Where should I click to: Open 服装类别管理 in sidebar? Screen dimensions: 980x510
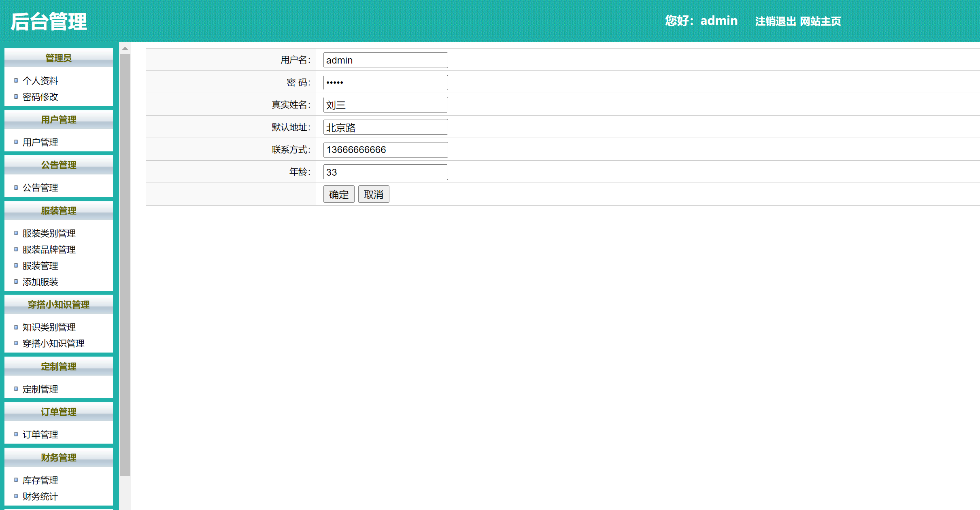click(x=49, y=233)
